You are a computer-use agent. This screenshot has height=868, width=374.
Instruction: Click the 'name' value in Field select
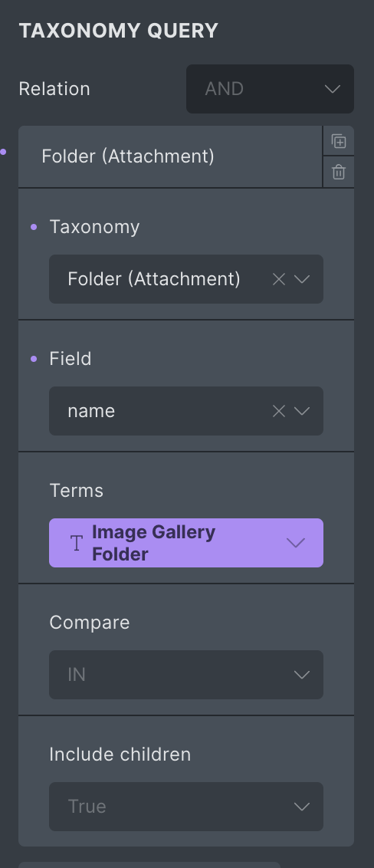pyautogui.click(x=91, y=411)
